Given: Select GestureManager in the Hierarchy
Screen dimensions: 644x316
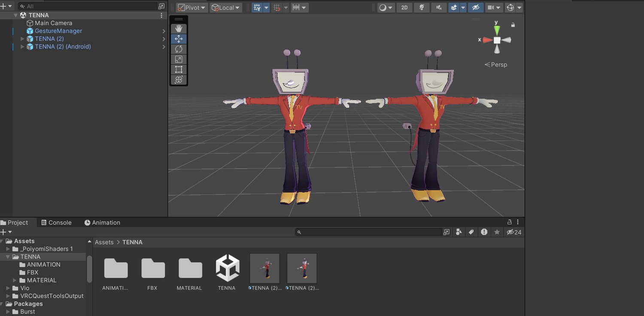Looking at the screenshot, I should 58,31.
